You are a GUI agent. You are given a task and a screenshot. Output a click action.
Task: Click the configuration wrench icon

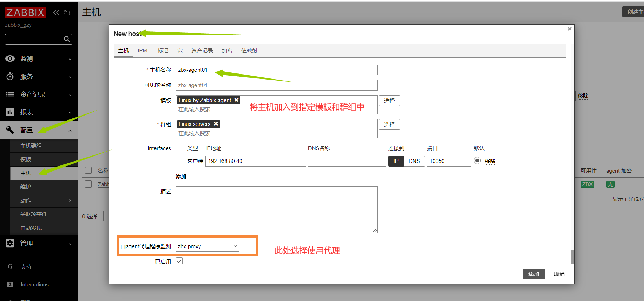point(10,130)
